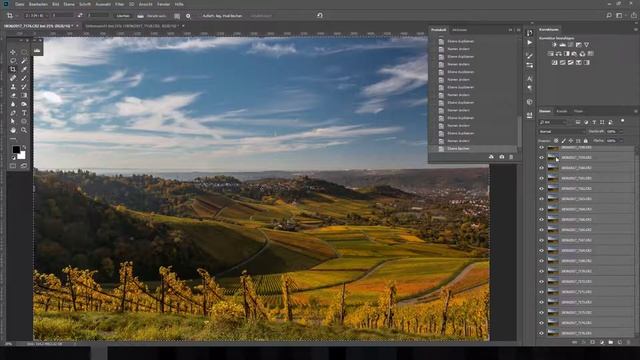Open the search icon in the options bar
The width and height of the screenshot is (640, 360).
click(x=609, y=16)
